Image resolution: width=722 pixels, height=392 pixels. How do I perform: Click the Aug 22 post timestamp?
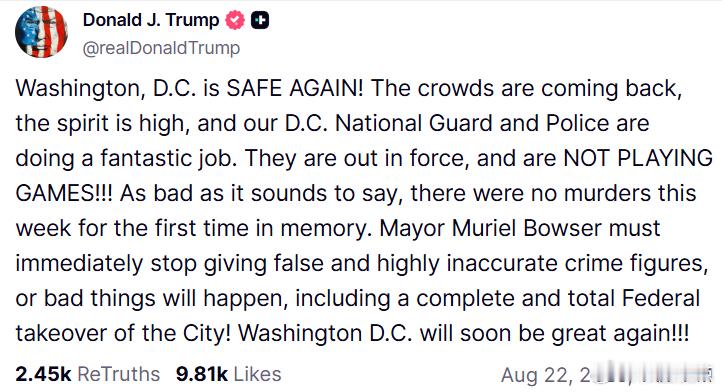(x=546, y=375)
